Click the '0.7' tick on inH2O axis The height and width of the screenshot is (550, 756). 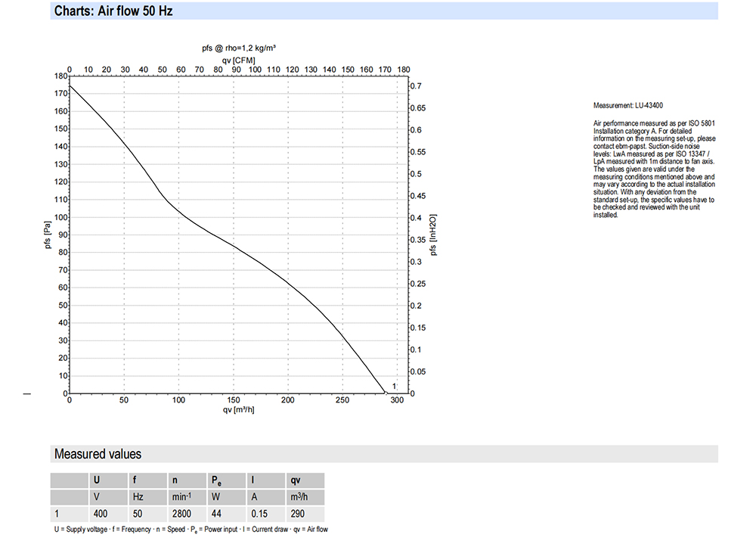(x=416, y=86)
